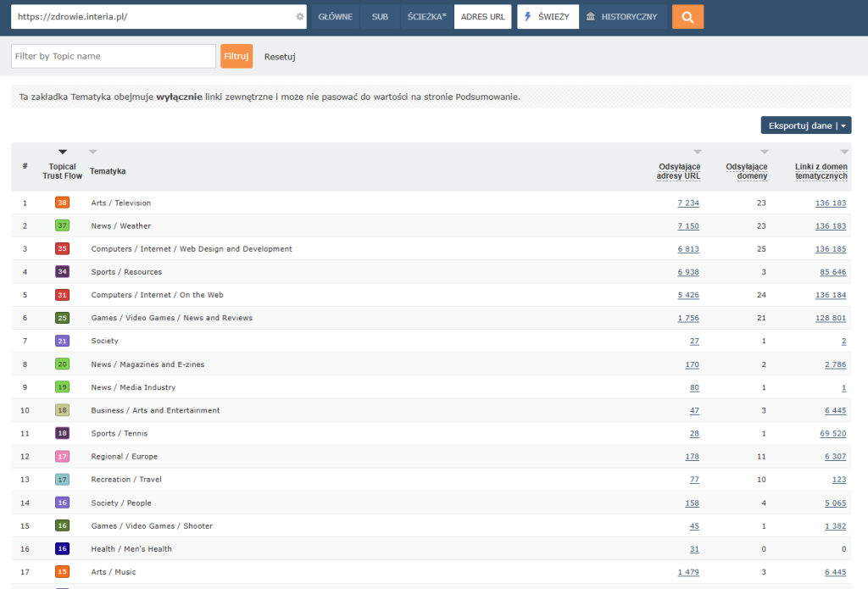Sort by Topical Trust Flow arrow
Viewport: 868px width, 589px height.
point(63,152)
